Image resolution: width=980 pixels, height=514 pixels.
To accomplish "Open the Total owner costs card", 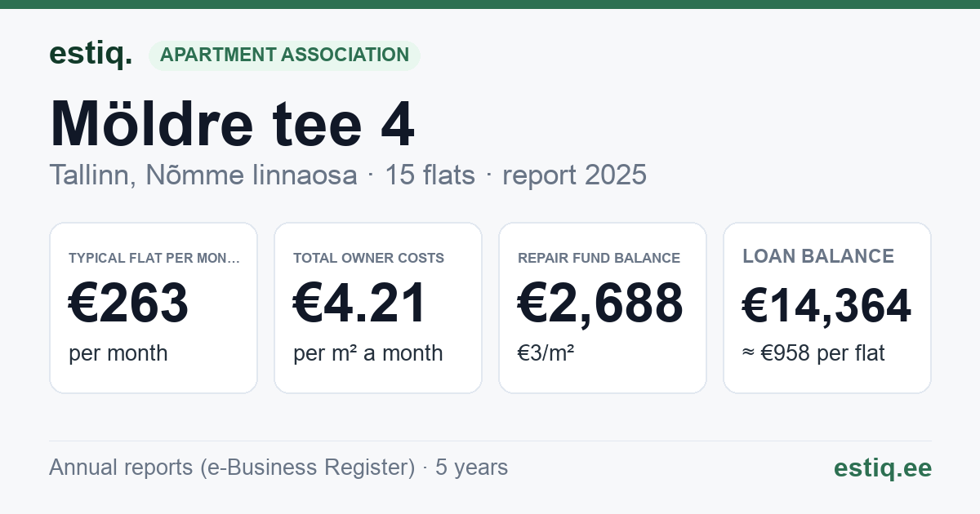I will pyautogui.click(x=378, y=308).
